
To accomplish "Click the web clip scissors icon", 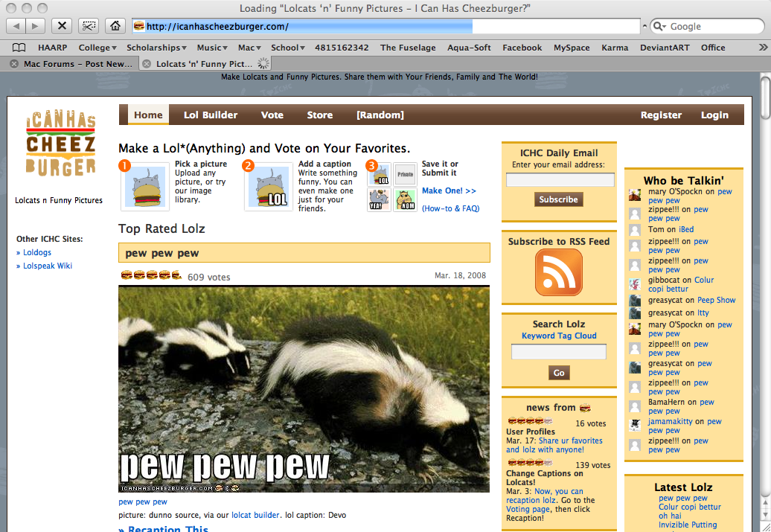I will tap(89, 26).
